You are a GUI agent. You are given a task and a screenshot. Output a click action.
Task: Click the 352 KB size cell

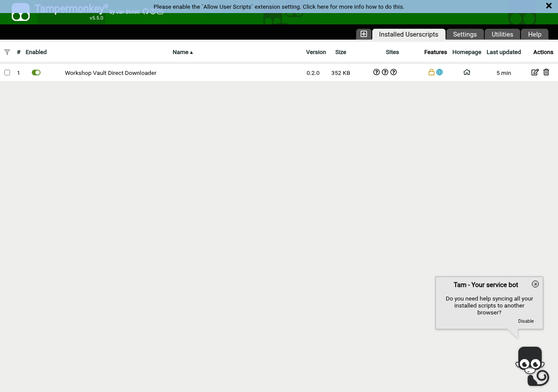point(340,73)
